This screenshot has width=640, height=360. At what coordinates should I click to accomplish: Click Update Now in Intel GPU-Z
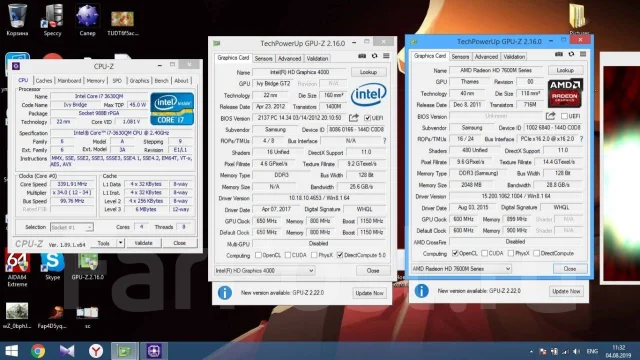[x=369, y=293]
